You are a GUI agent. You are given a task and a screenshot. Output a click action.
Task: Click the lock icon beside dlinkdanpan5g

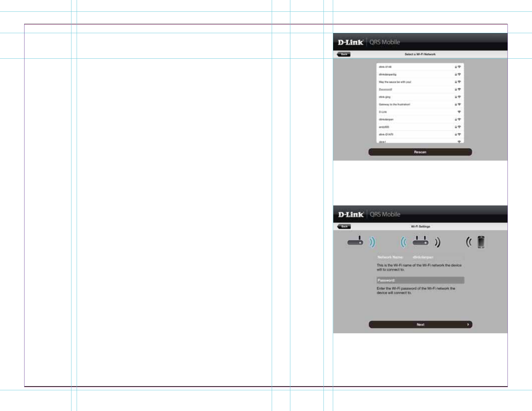click(x=456, y=74)
